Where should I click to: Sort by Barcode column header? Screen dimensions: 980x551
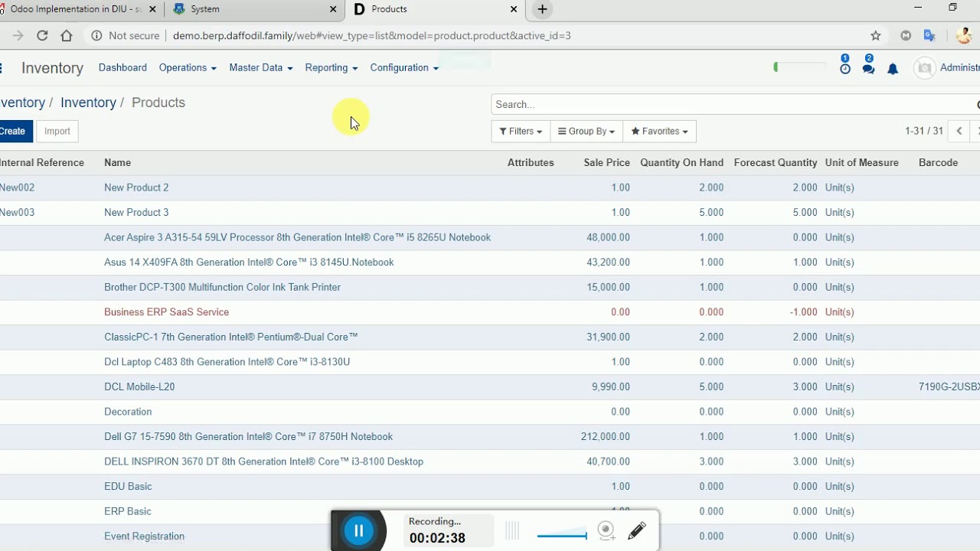click(x=939, y=162)
